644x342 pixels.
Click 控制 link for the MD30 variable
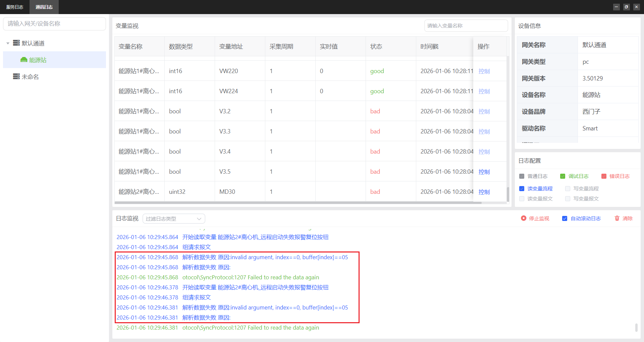pos(484,192)
